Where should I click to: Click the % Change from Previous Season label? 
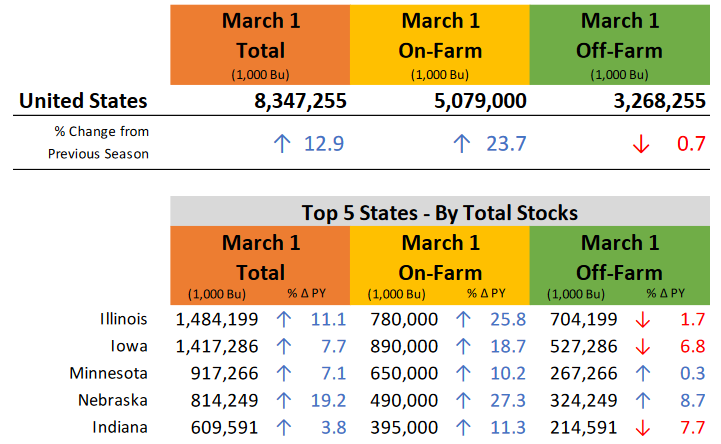98,142
